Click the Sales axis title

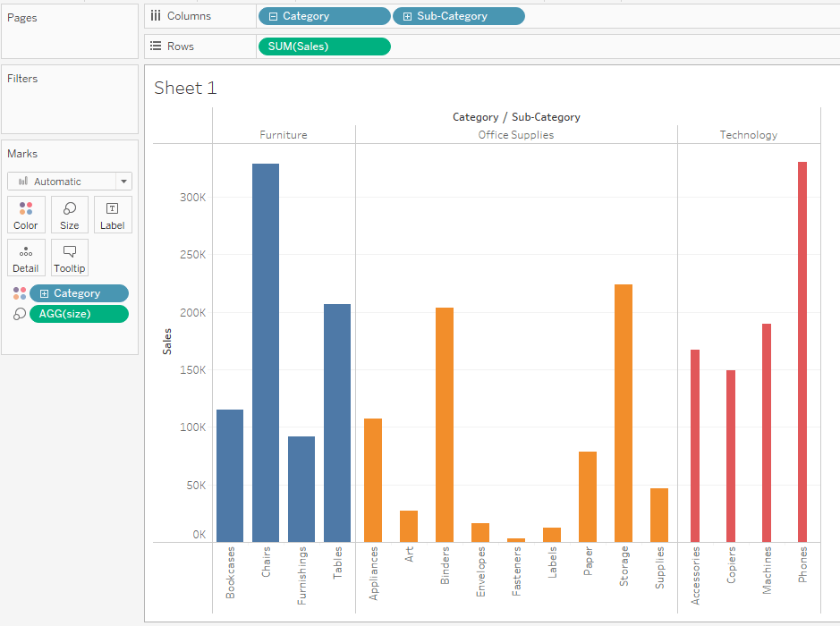(167, 342)
